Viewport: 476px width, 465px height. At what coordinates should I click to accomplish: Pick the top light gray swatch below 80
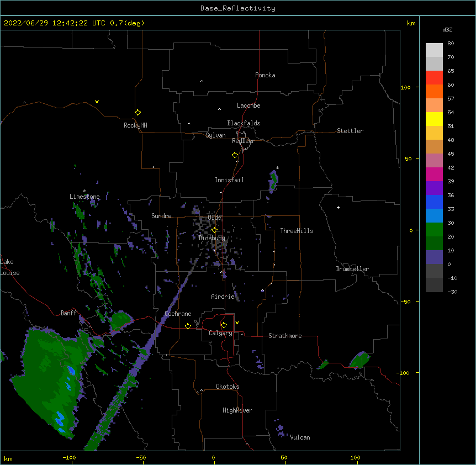pos(434,50)
